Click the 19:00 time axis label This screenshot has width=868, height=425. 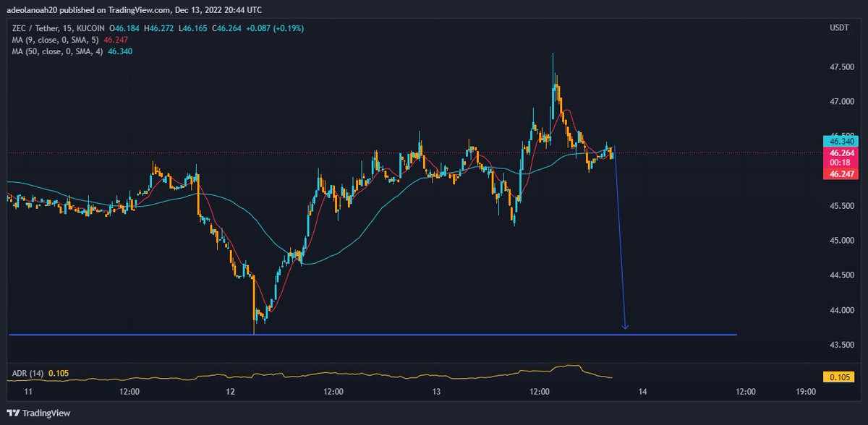click(805, 392)
